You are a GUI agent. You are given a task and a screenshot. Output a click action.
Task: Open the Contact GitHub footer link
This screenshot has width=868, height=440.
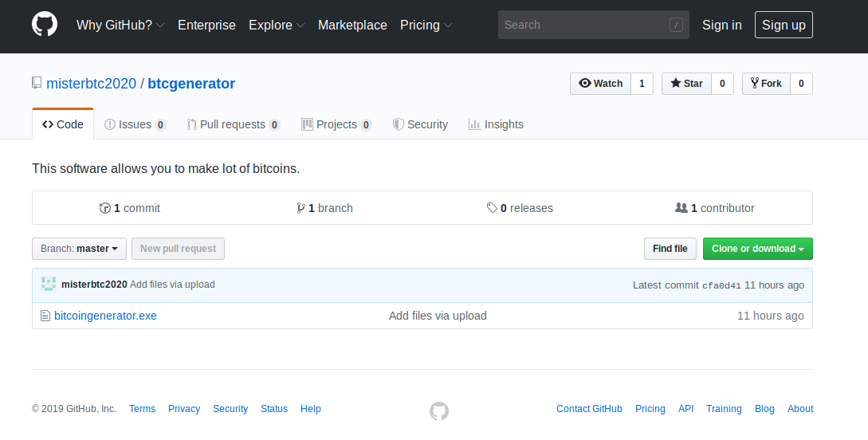point(589,408)
